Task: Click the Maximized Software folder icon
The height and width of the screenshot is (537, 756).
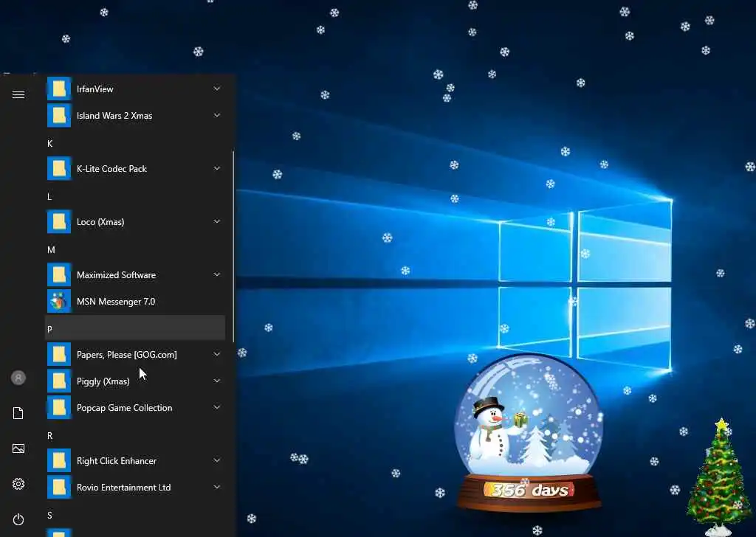Action: 59,274
